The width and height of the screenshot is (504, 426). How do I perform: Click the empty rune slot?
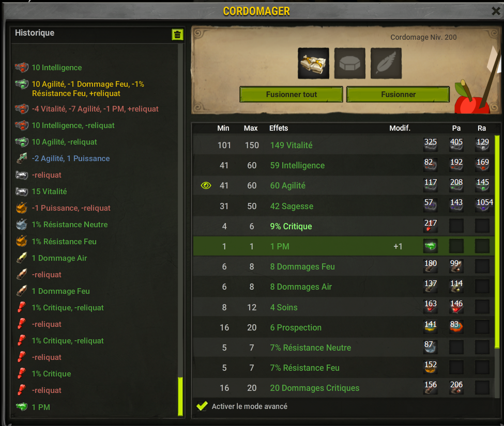[350, 63]
